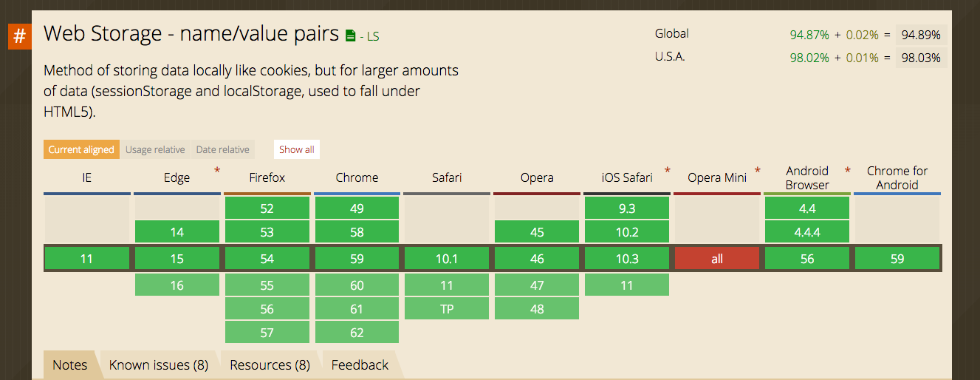Select the iOS Safari 9.3 cell

tap(628, 209)
